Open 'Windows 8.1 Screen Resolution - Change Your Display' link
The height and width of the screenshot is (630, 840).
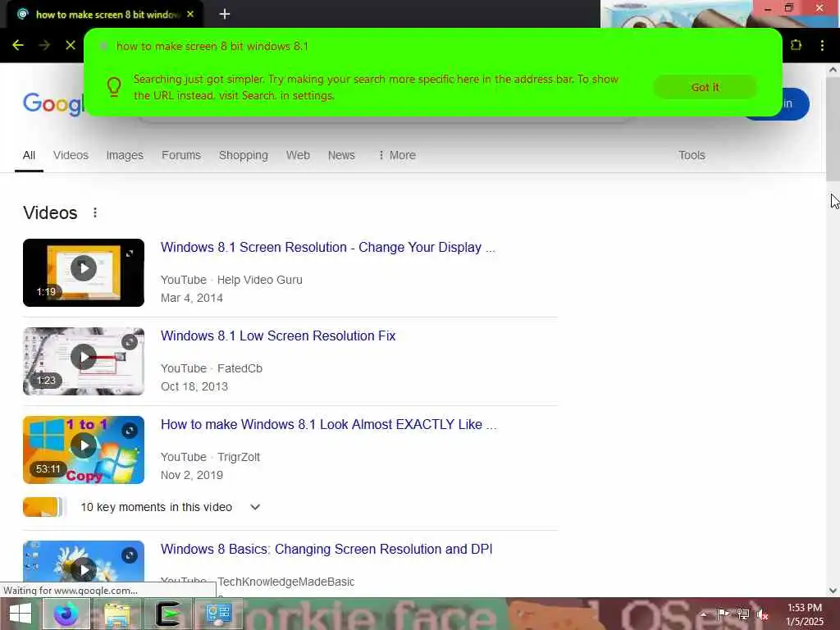pos(328,248)
